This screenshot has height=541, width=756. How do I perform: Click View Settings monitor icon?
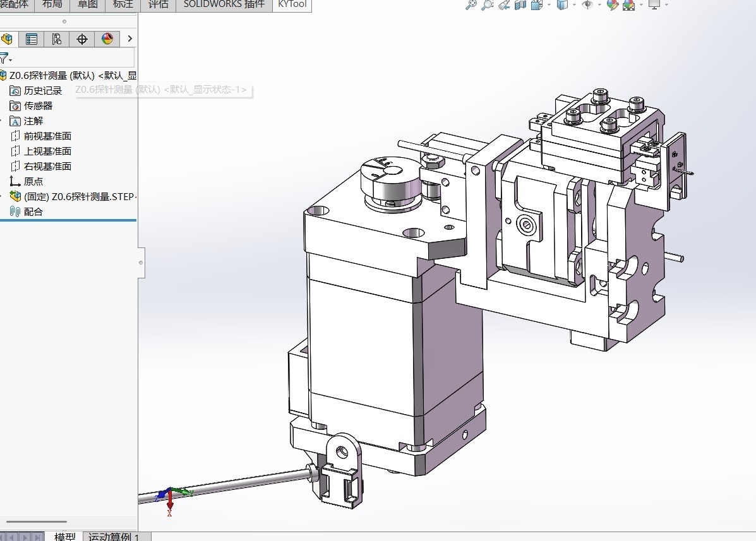tap(654, 5)
